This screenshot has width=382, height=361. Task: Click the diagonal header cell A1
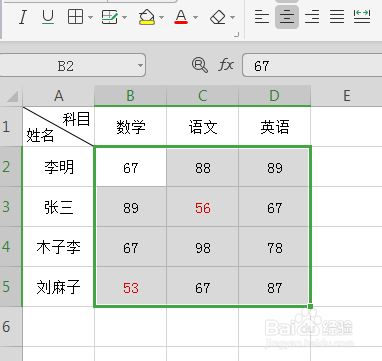tap(58, 127)
